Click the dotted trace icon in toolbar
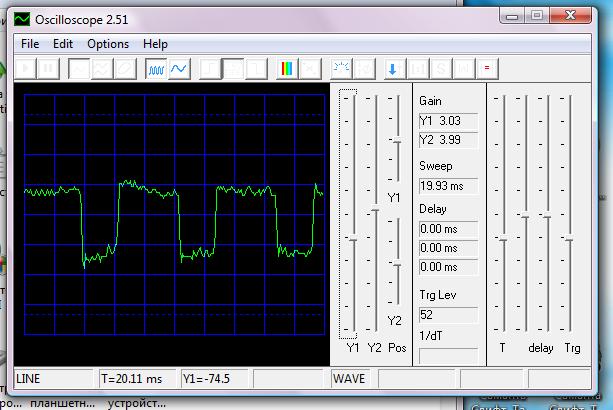This screenshot has height=410, width=613. [x=341, y=69]
